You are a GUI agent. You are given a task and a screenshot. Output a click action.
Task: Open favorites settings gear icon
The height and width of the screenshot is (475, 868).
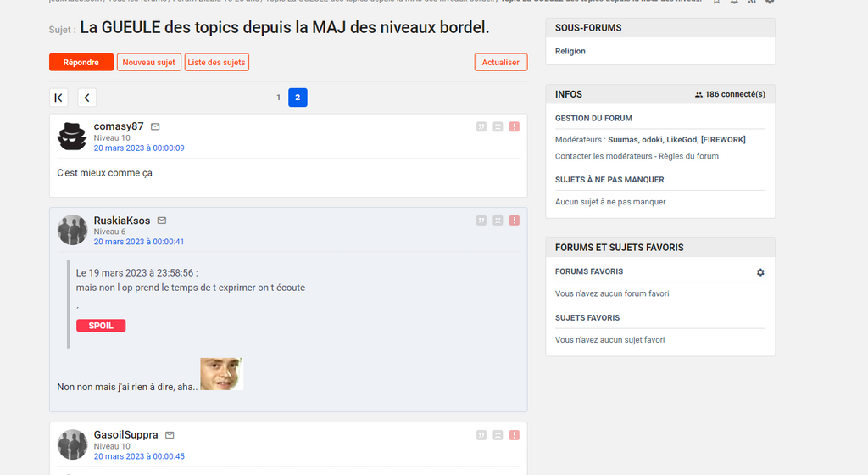point(760,272)
